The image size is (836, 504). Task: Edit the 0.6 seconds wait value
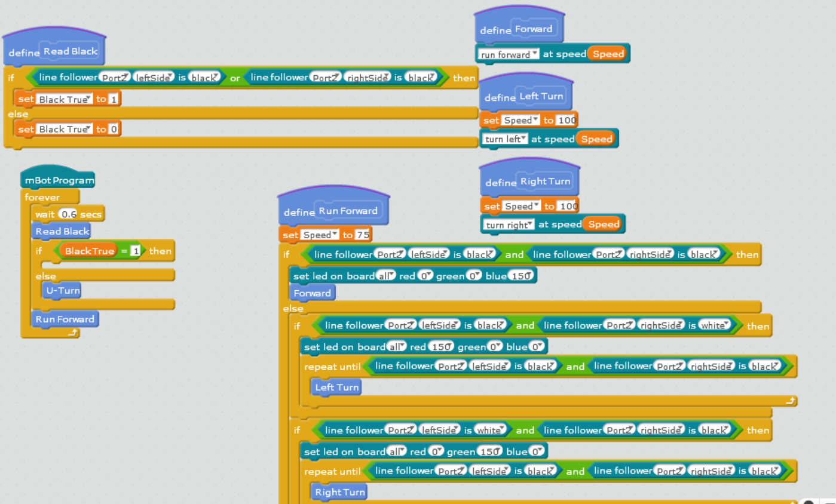(x=68, y=214)
